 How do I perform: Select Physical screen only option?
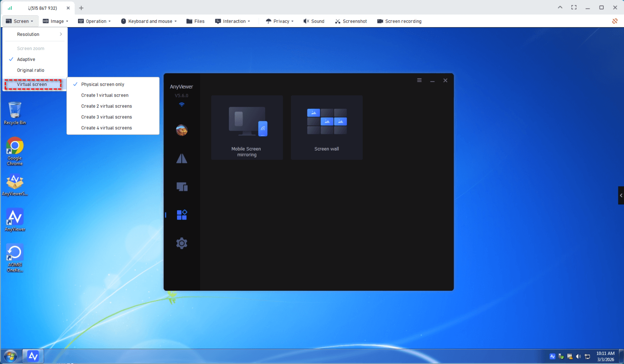click(x=103, y=84)
